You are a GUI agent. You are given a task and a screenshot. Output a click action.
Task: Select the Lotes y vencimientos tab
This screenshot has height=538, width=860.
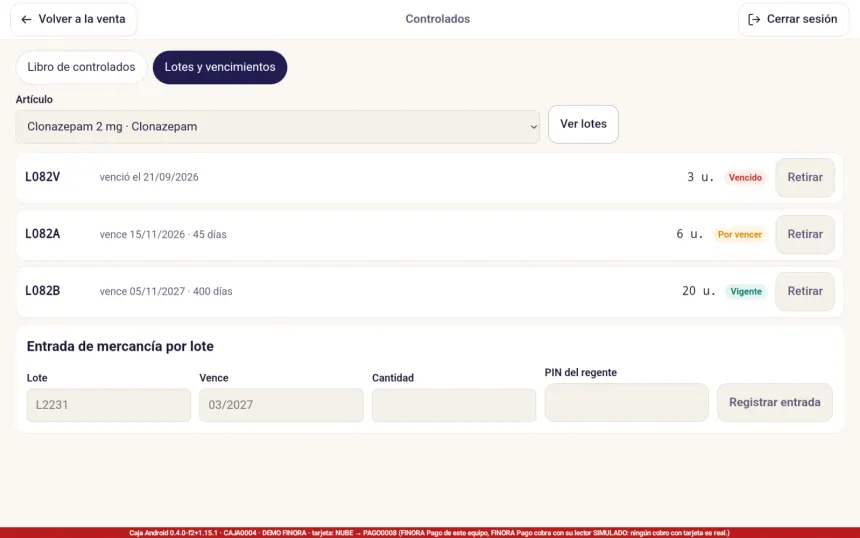(x=220, y=67)
